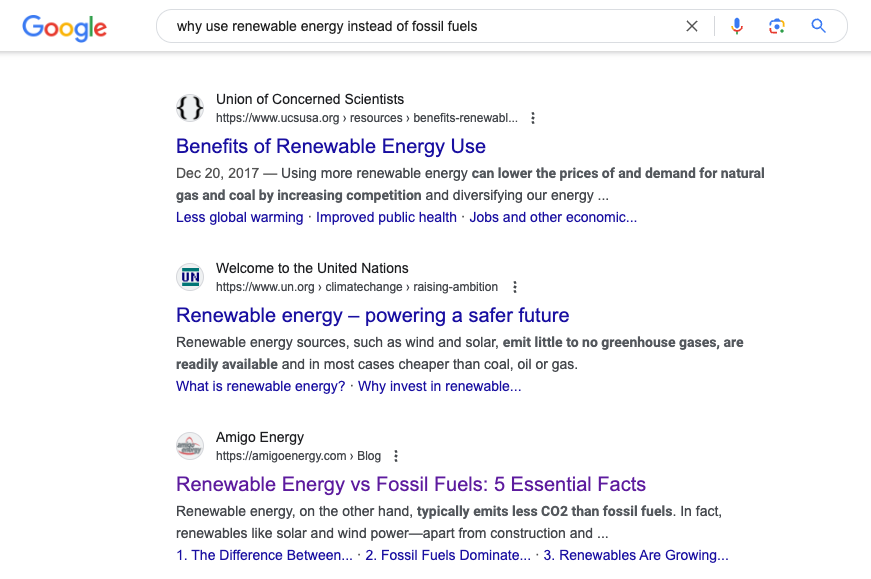Open 'Renewable energy – powering a safer future'
The width and height of the screenshot is (871, 579).
(372, 315)
